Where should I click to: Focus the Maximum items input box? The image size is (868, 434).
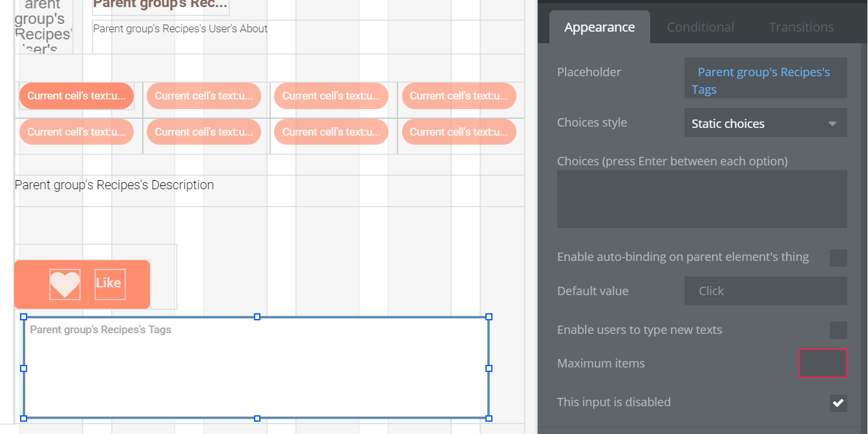(823, 363)
